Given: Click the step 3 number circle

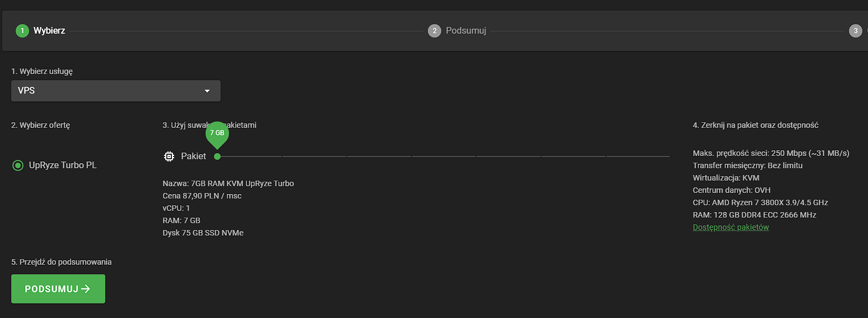Looking at the screenshot, I should pos(855,31).
